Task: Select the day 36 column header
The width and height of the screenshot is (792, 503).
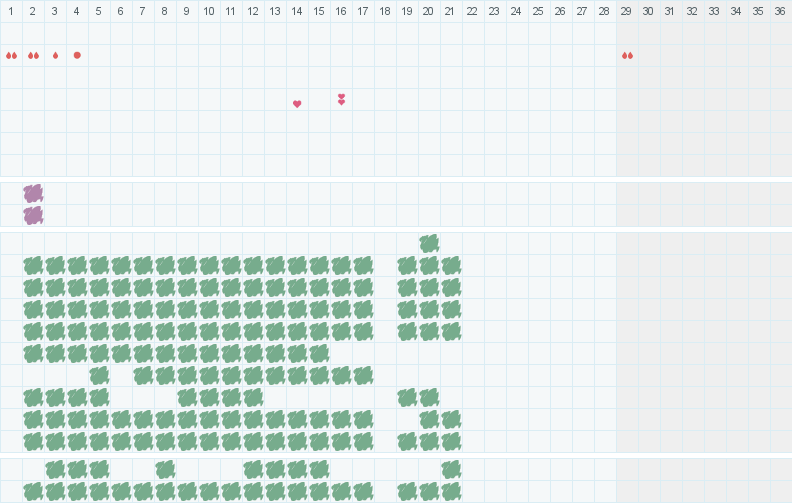Action: [780, 11]
